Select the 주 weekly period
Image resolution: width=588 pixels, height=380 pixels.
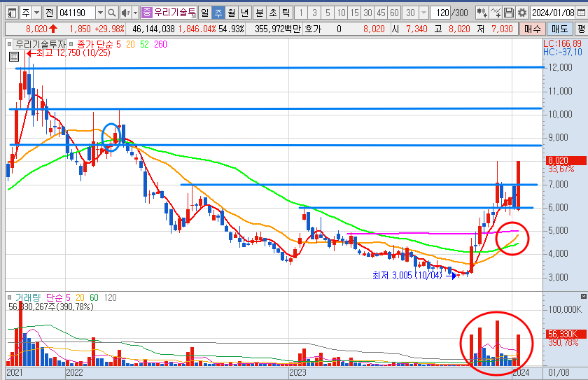point(218,13)
